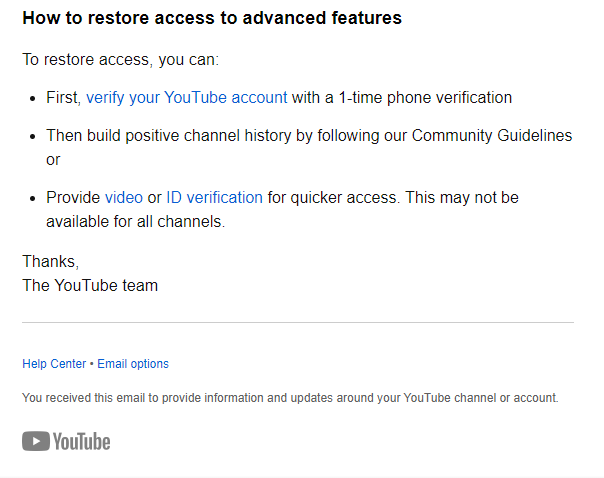Click The YouTube team signature
Viewport: 604px width, 478px height.
tap(90, 285)
